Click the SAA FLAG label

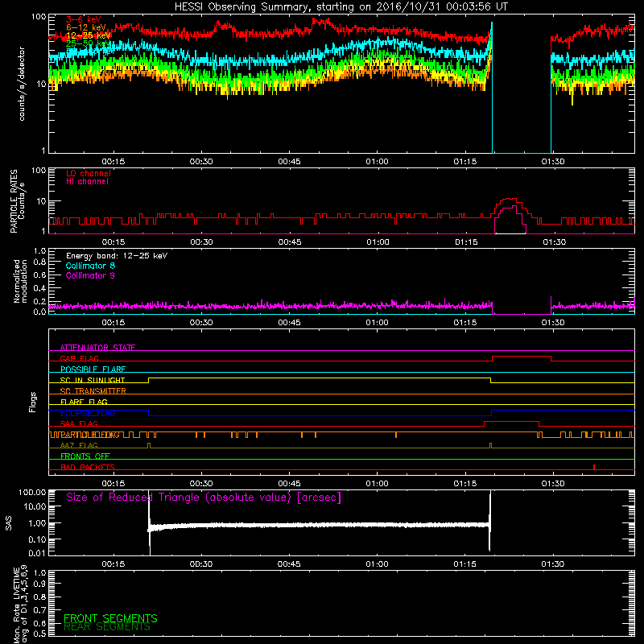(x=79, y=423)
